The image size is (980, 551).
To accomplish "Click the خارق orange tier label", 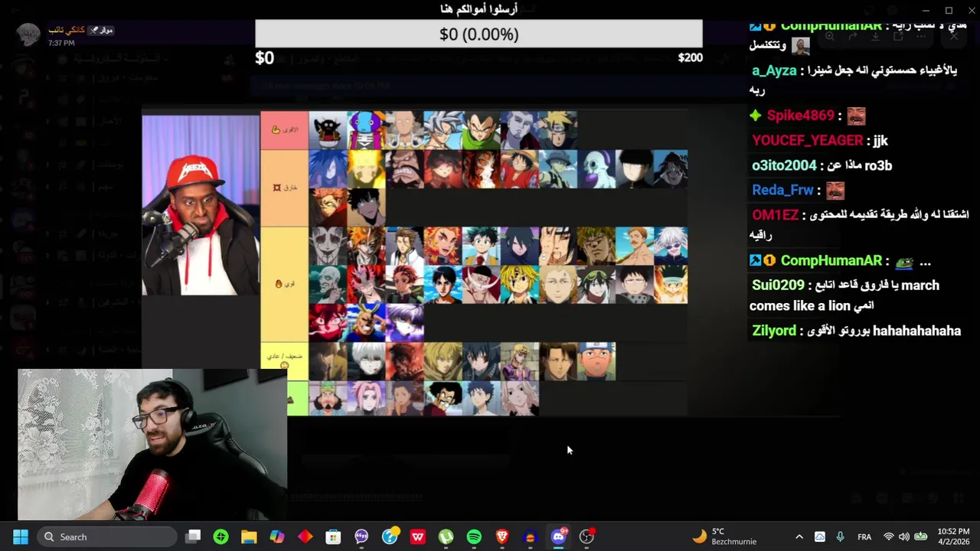I will coord(284,187).
